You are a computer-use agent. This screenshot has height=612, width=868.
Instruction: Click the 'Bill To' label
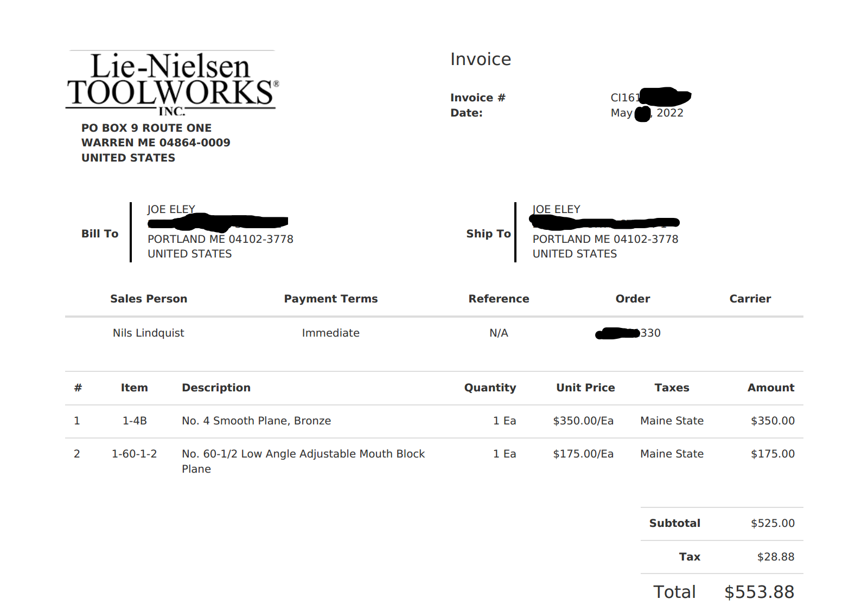pyautogui.click(x=100, y=234)
